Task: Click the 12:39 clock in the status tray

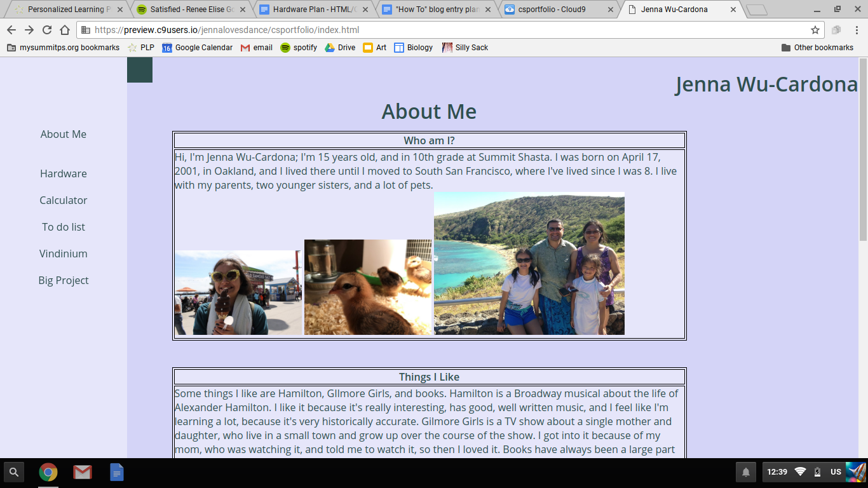Action: [x=777, y=472]
